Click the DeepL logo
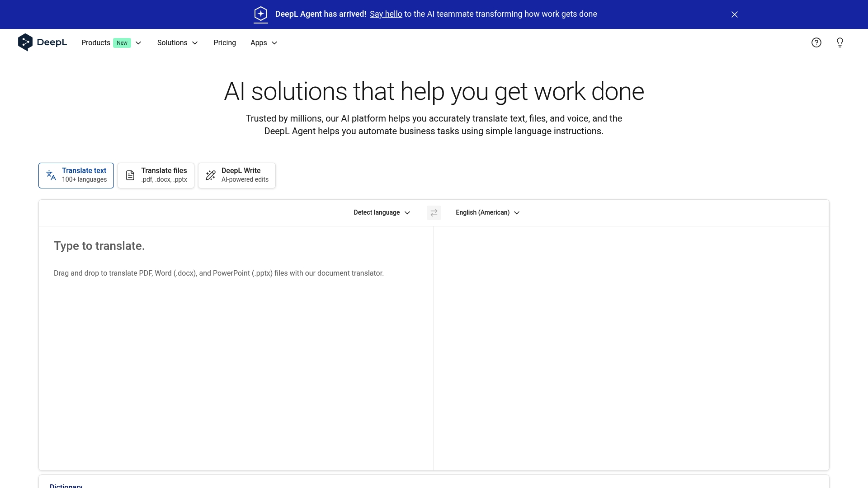This screenshot has width=868, height=488. pyautogui.click(x=42, y=42)
